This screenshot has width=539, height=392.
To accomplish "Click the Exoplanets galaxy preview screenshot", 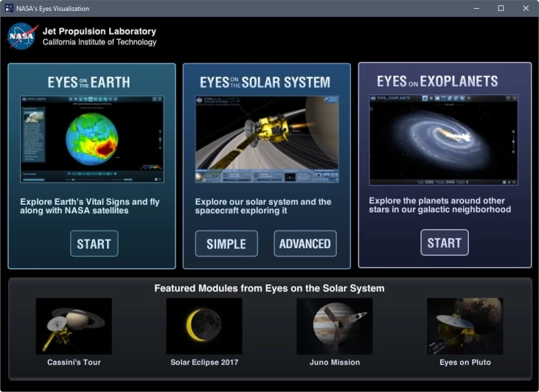I will pos(443,139).
